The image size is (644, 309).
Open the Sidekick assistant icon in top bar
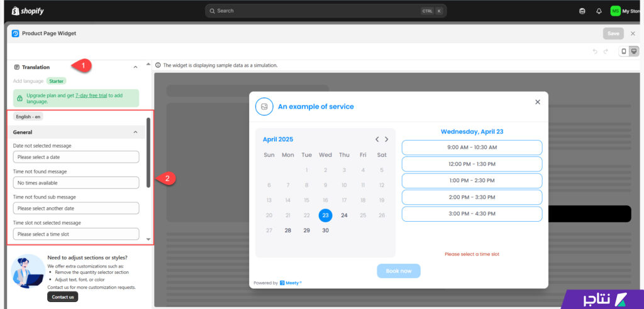[582, 11]
